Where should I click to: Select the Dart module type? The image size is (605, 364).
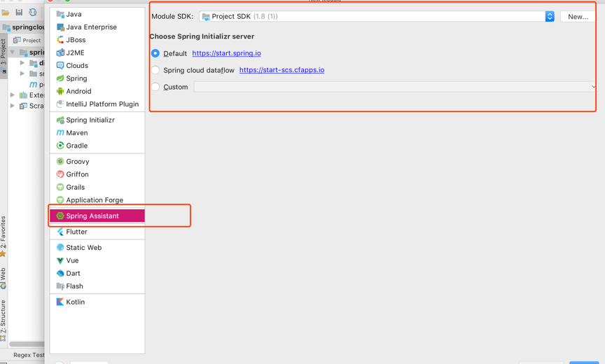tap(97, 274)
